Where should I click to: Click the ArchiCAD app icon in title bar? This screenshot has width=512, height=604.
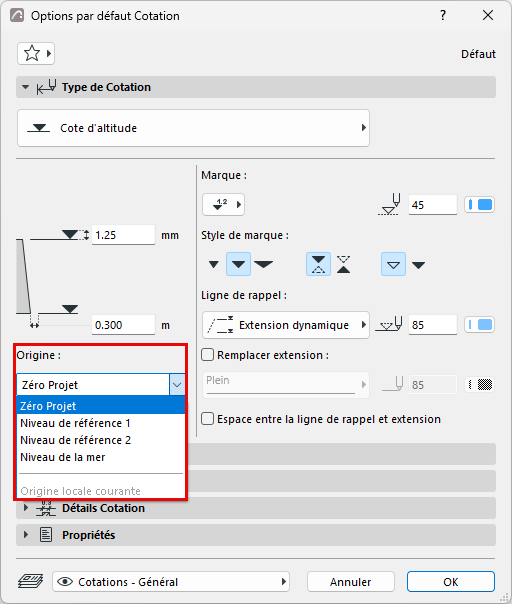pos(17,15)
